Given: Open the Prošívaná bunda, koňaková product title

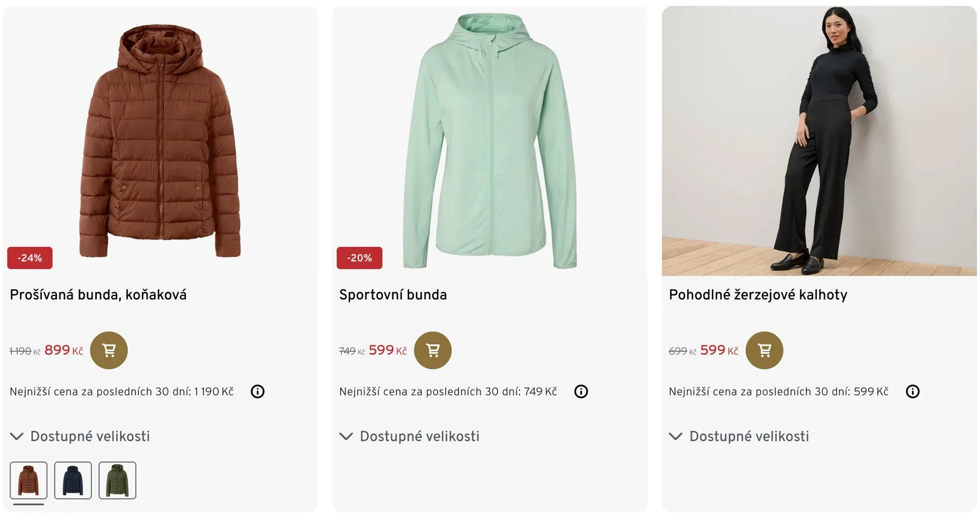Looking at the screenshot, I should [98, 295].
